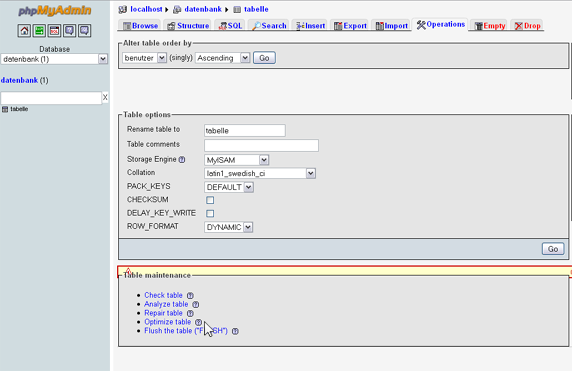
Task: Switch to the Structure tab
Action: 188,26
